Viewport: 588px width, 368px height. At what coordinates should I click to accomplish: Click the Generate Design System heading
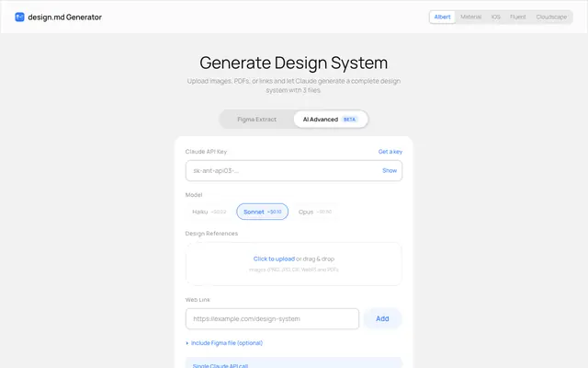tap(294, 63)
